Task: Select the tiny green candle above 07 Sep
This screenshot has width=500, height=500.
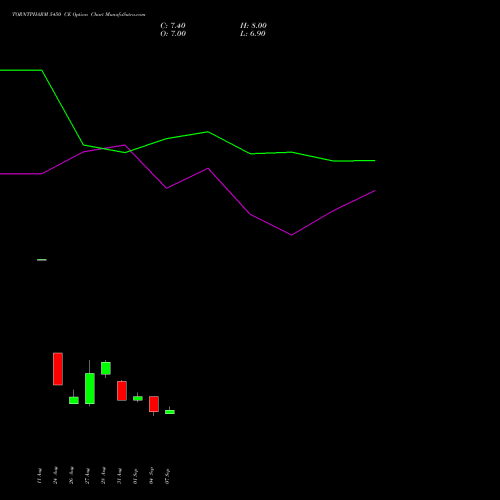Action: tap(170, 412)
